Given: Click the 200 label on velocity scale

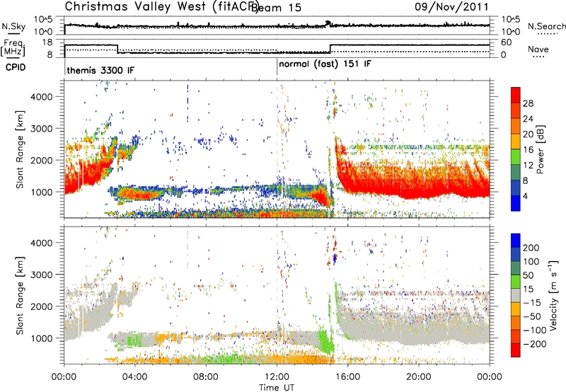Looking at the screenshot, I should tap(531, 248).
